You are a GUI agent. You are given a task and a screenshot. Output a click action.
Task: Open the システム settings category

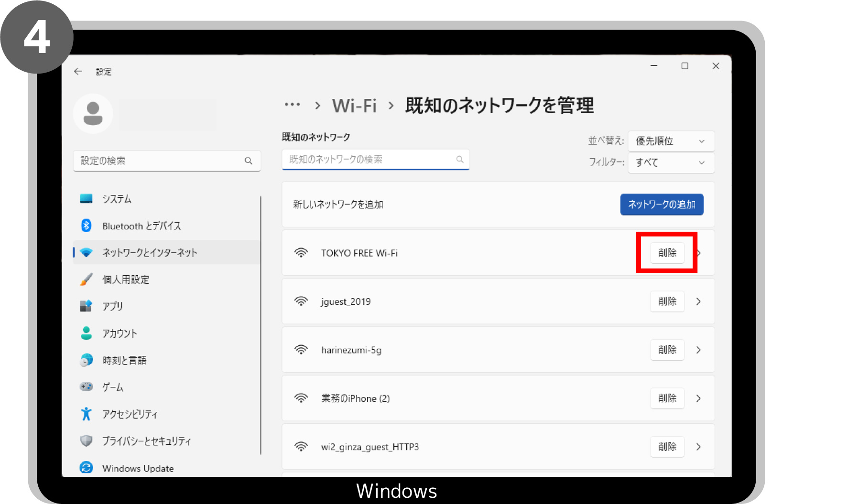(x=117, y=199)
